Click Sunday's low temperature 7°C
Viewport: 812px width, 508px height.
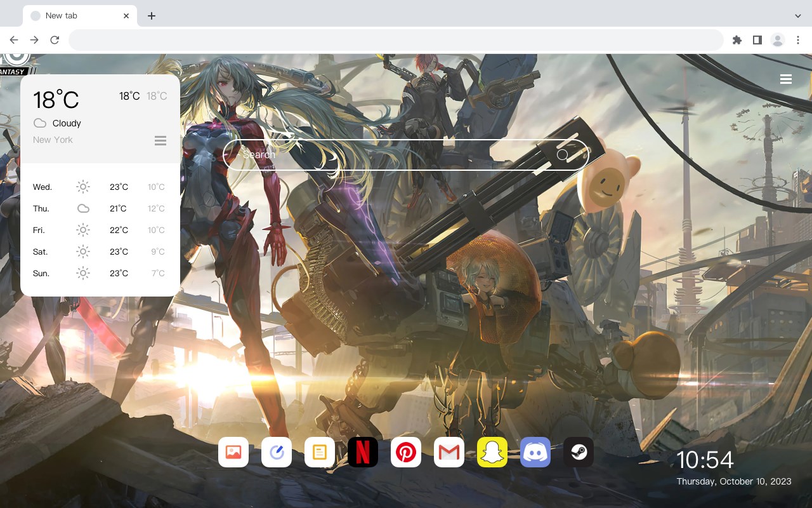pos(158,273)
